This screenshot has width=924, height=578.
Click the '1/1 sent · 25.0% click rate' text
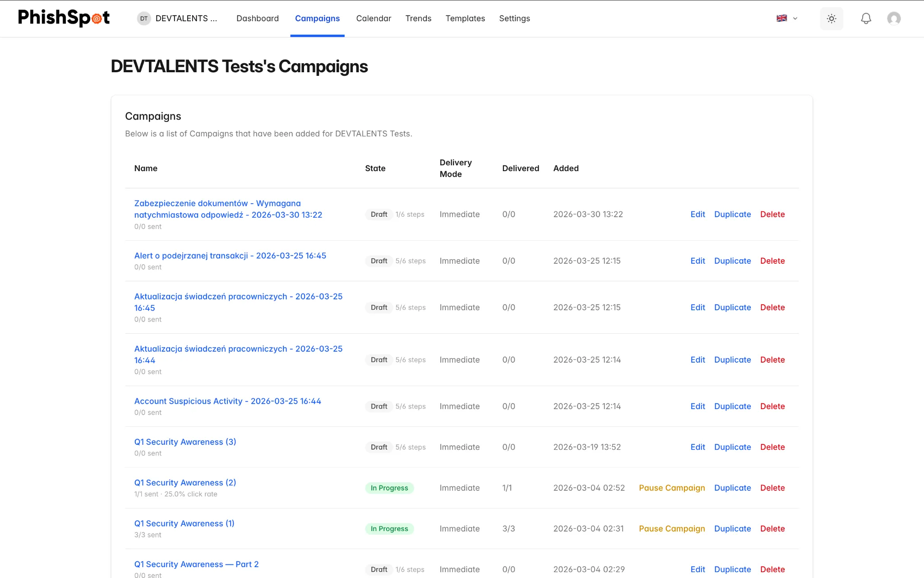click(176, 494)
